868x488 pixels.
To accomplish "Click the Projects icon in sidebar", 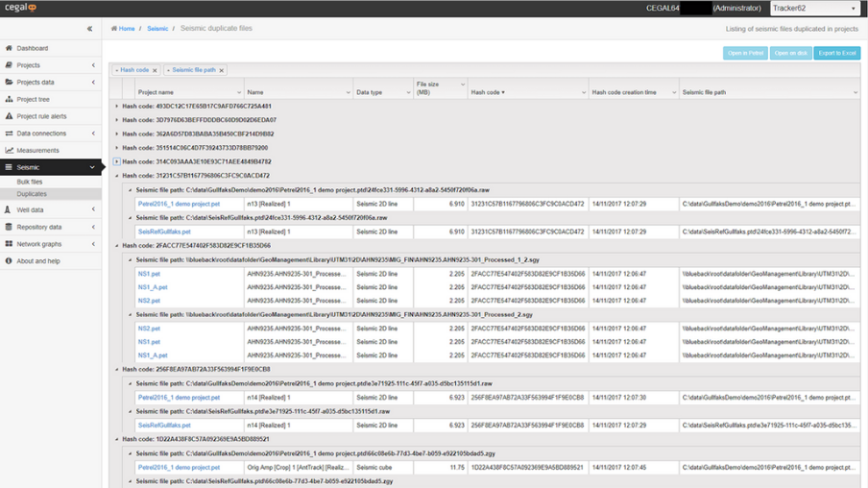I will [x=9, y=65].
